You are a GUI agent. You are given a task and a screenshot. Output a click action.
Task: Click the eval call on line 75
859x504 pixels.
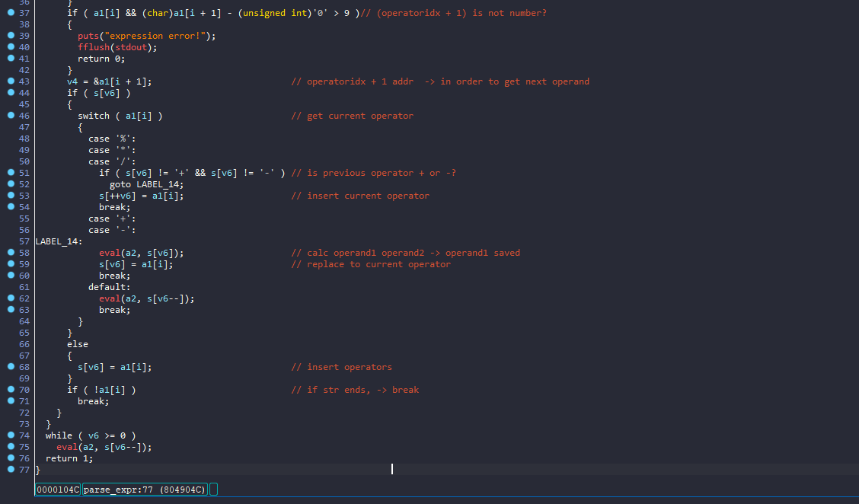(x=67, y=447)
